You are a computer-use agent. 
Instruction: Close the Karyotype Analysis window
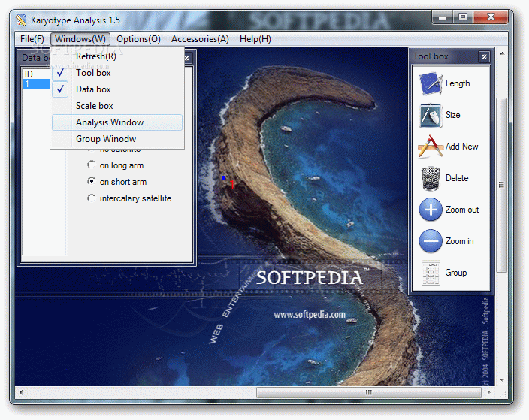pos(491,17)
